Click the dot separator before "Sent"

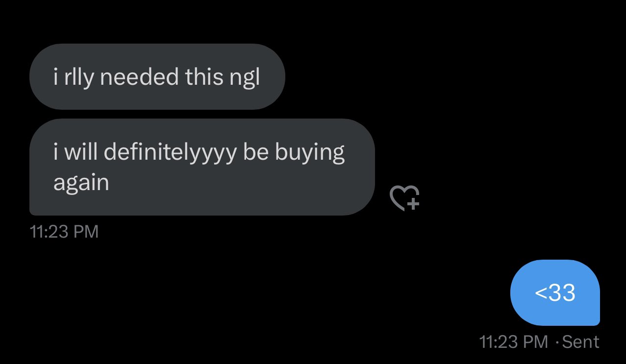click(x=556, y=342)
